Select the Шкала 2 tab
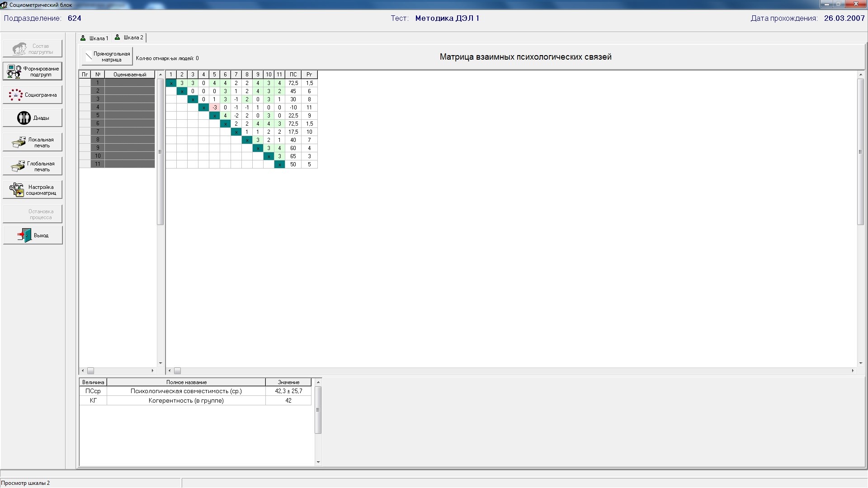The image size is (868, 488). [x=129, y=38]
